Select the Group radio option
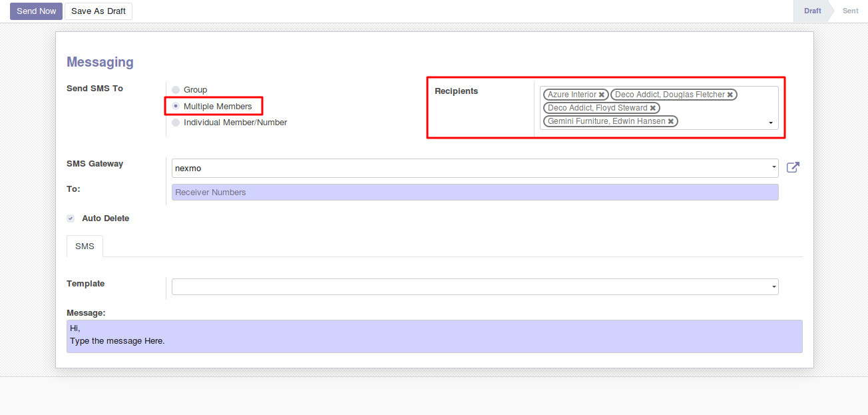The width and height of the screenshot is (868, 415). pyautogui.click(x=176, y=90)
